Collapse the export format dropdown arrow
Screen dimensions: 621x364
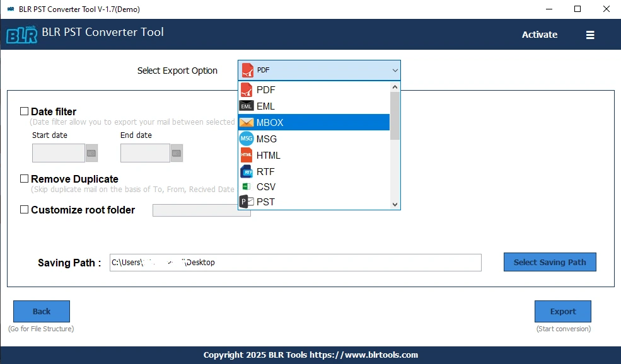click(x=395, y=70)
